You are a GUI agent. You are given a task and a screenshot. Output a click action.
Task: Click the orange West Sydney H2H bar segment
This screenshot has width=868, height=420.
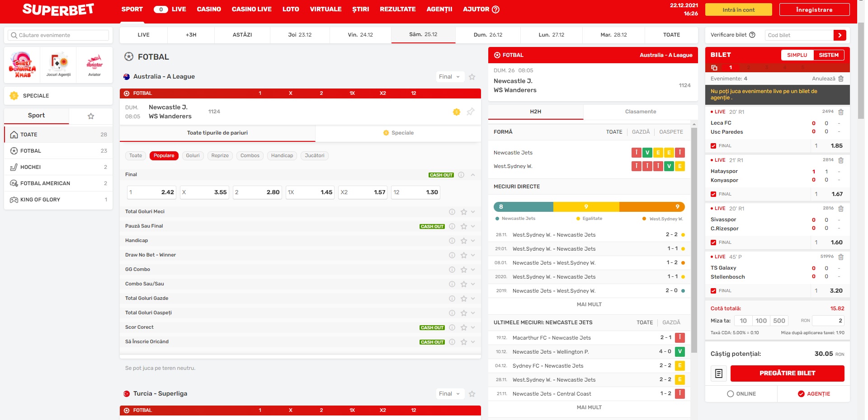pyautogui.click(x=652, y=207)
